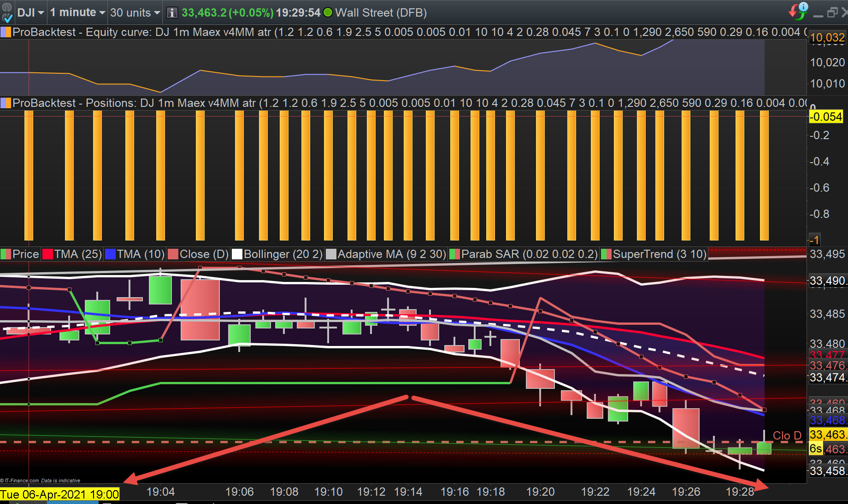Click the -0.6 positions axis label
848x504 pixels.
(819, 188)
